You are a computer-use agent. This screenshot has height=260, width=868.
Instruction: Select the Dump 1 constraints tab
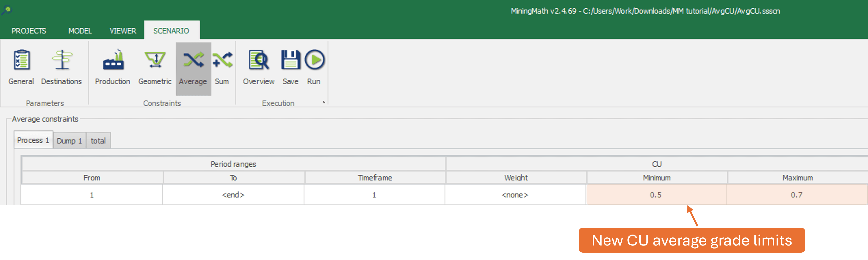tap(70, 141)
